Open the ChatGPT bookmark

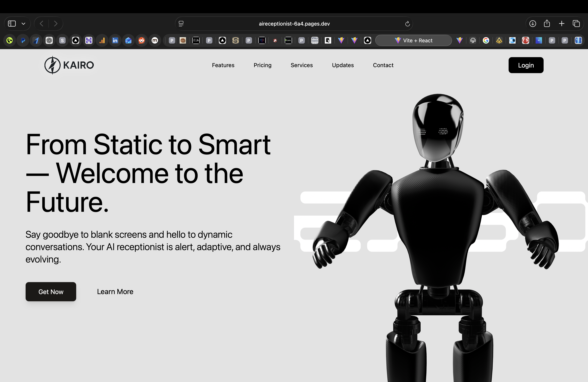point(49,40)
